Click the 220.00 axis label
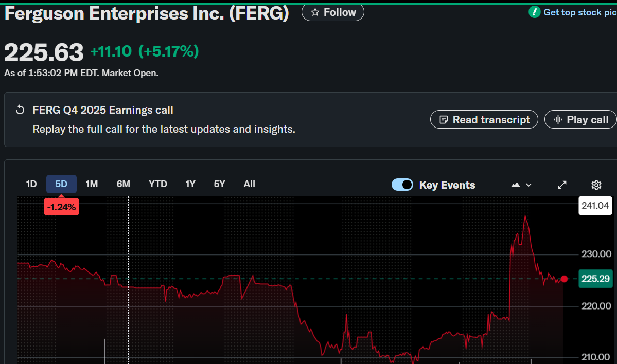The image size is (617, 364). pyautogui.click(x=596, y=306)
